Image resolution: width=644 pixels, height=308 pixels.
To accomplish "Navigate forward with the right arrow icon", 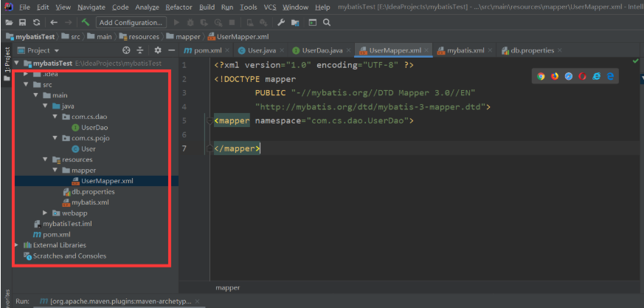I will tap(69, 23).
